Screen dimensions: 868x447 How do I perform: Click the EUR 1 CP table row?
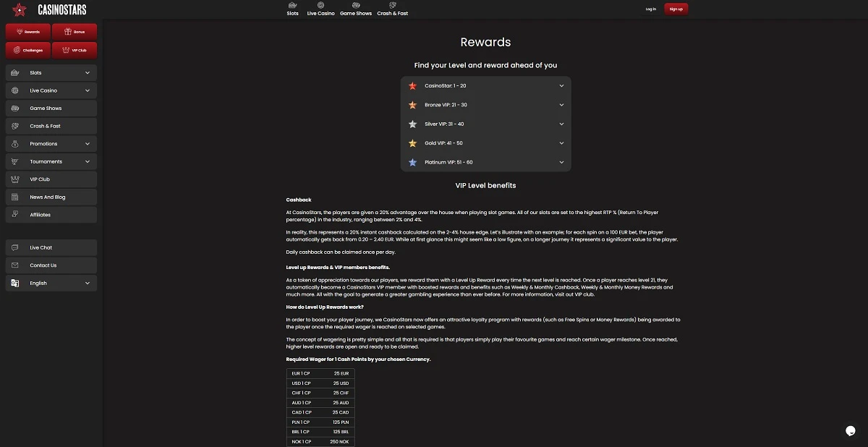(x=320, y=373)
